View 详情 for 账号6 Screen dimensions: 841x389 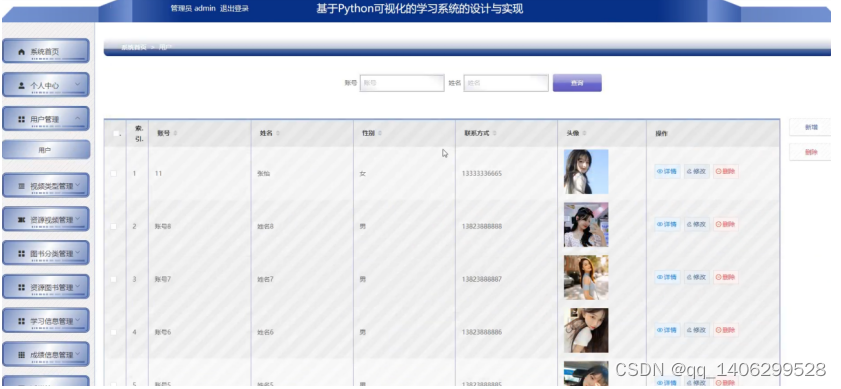point(667,330)
